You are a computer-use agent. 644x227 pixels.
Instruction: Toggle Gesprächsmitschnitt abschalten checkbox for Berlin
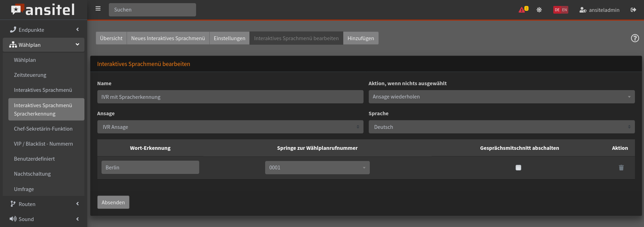click(518, 168)
